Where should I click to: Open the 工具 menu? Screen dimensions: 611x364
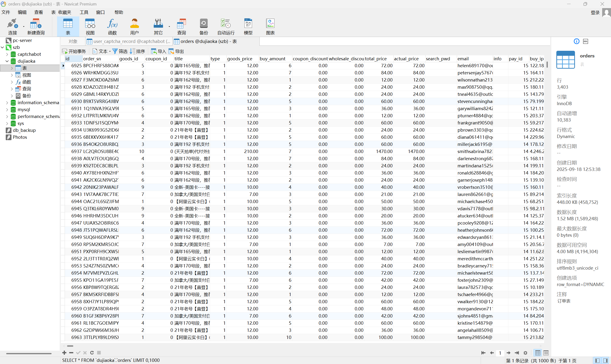84,12
